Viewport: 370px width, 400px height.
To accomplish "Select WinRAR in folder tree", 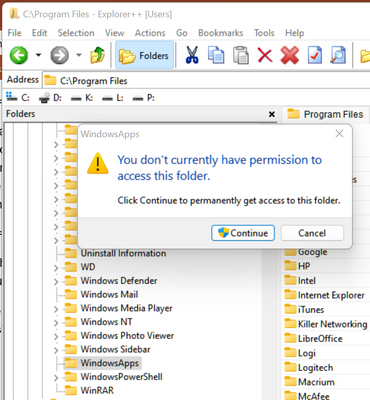I will 89,390.
